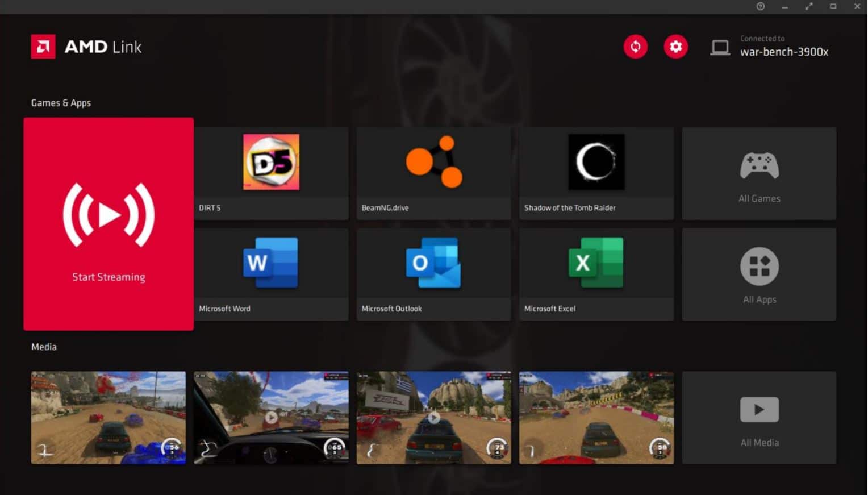Open the fourth media thumbnail with tire barrier
Image resolution: width=868 pixels, height=495 pixels.
[596, 418]
